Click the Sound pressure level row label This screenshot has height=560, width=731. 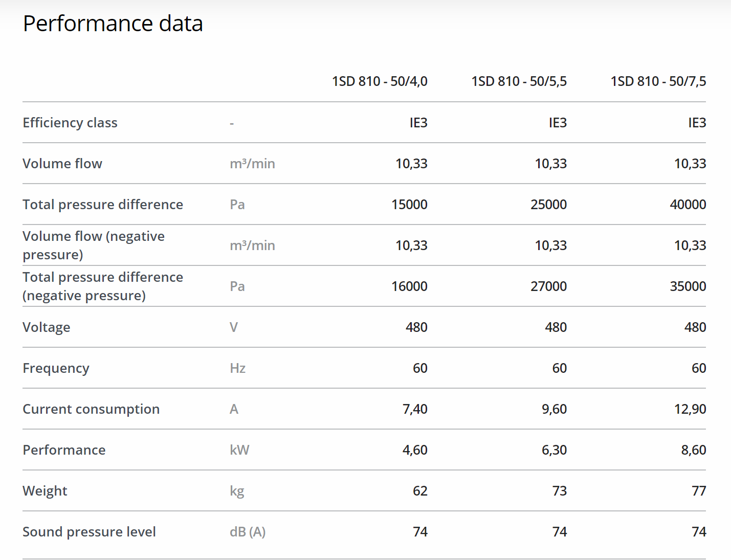(89, 532)
